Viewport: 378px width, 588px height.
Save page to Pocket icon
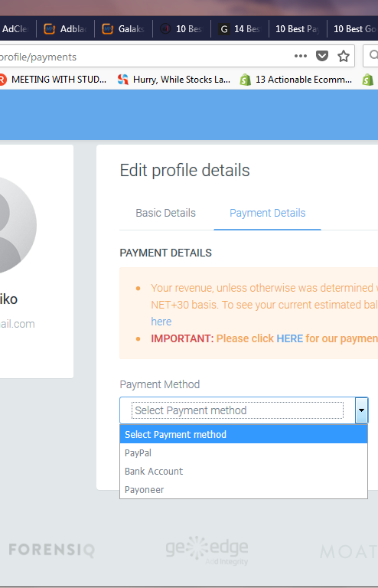[322, 56]
